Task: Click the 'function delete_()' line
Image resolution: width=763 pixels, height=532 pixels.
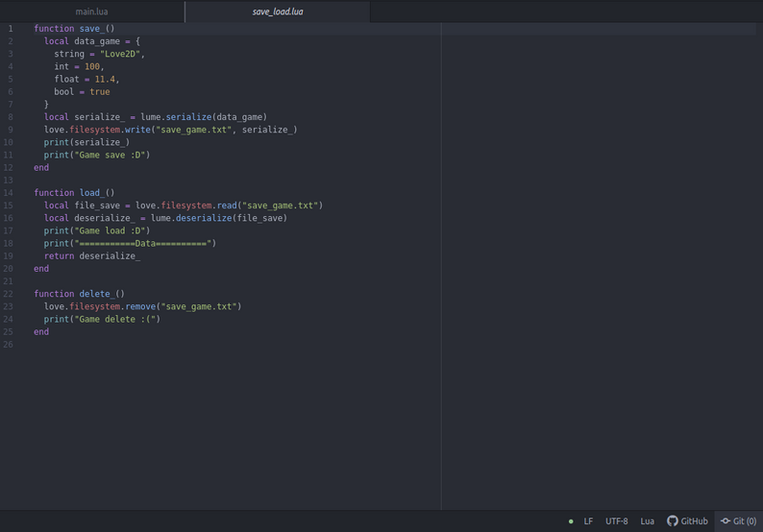Action: [x=80, y=294]
